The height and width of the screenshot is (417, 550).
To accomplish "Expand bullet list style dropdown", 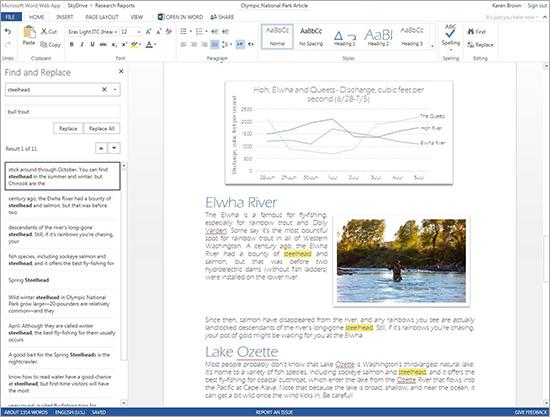I will (x=190, y=32).
